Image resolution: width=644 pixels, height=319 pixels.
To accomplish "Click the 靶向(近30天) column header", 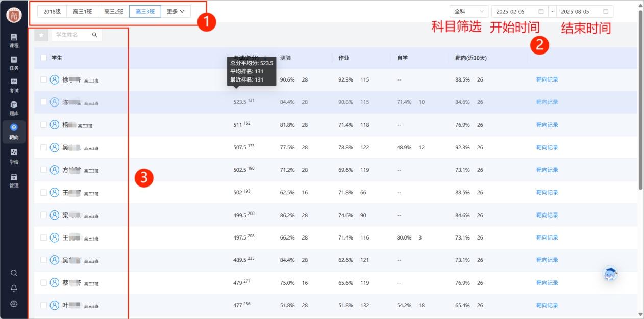I will click(471, 58).
